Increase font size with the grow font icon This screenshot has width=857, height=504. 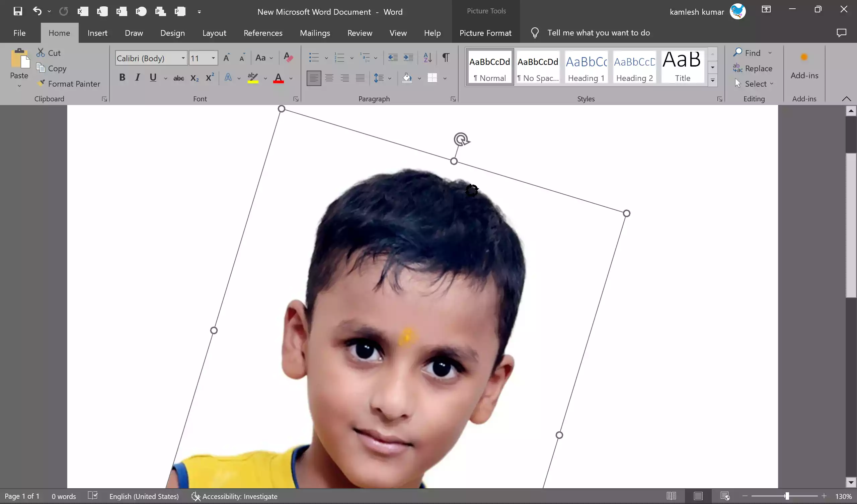pos(227,58)
